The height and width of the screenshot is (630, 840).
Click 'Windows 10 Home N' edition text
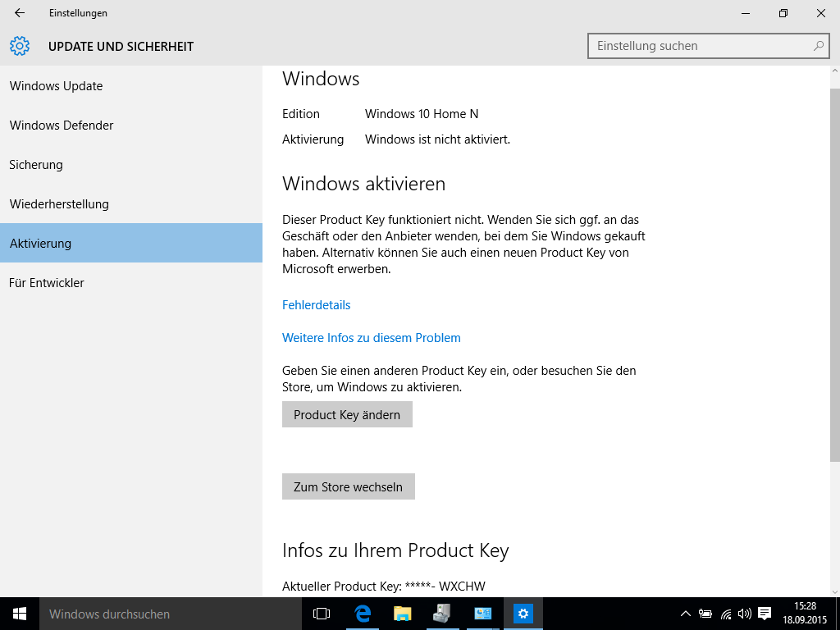pos(422,114)
